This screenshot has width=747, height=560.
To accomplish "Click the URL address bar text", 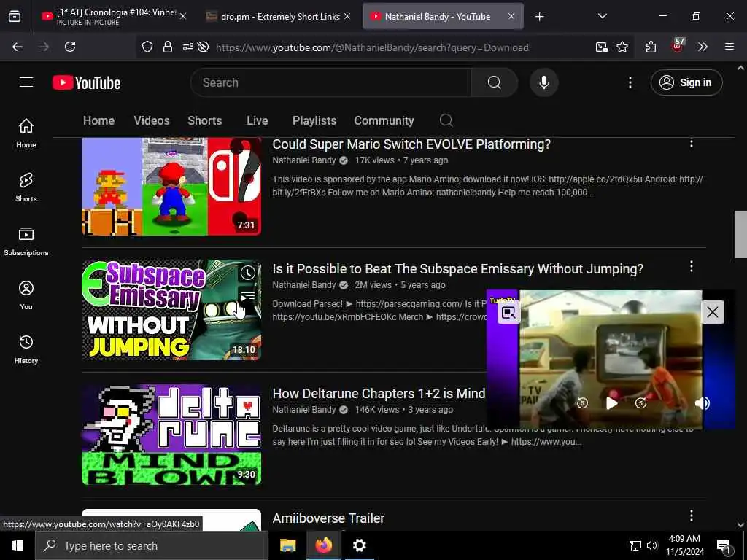I will pos(372,47).
